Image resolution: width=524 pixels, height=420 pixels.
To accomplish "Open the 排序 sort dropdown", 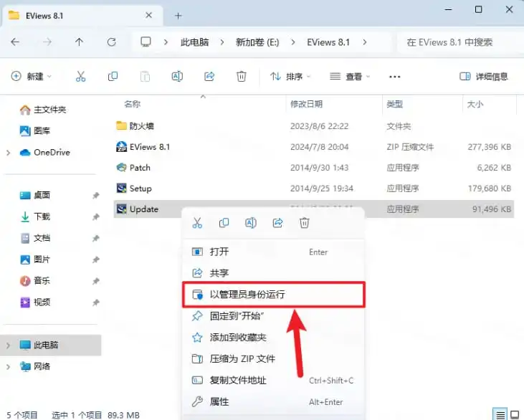I will 290,77.
